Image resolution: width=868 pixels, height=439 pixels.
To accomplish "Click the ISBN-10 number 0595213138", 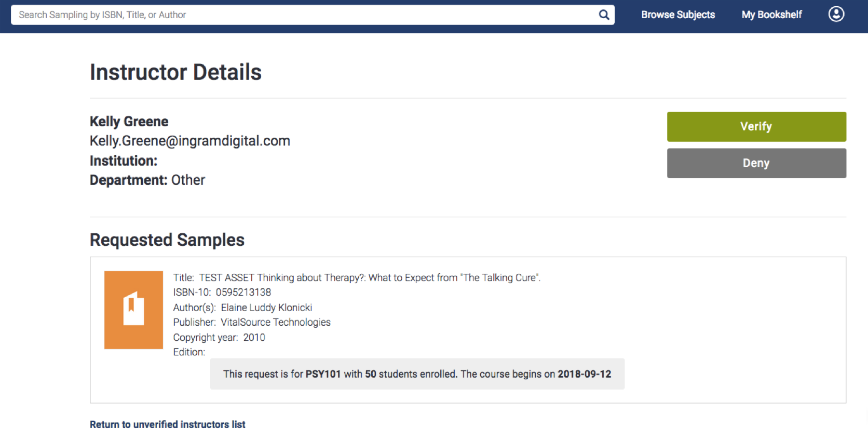I will [243, 292].
